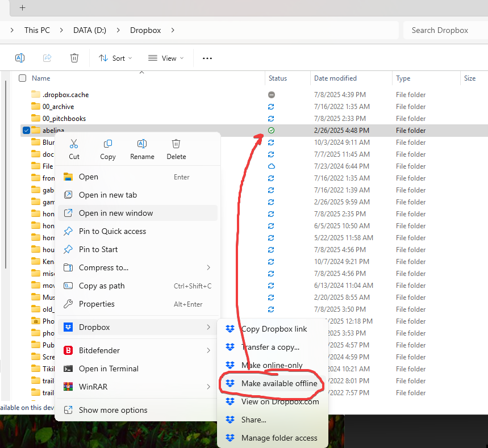Click the cloud online-only status icon

tap(271, 166)
